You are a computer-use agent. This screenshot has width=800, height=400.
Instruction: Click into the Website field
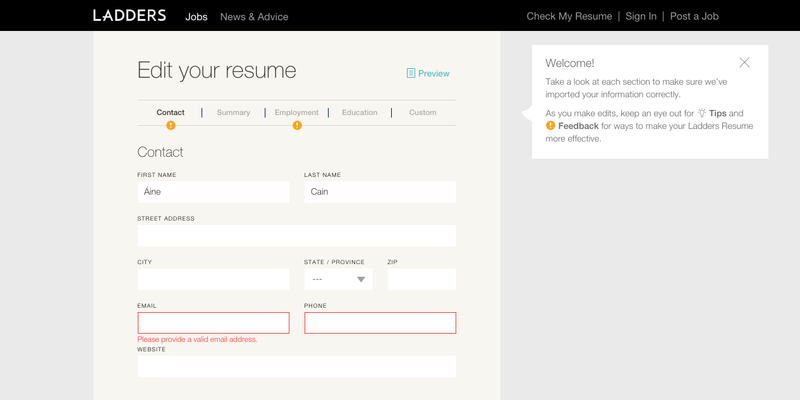tap(296, 367)
